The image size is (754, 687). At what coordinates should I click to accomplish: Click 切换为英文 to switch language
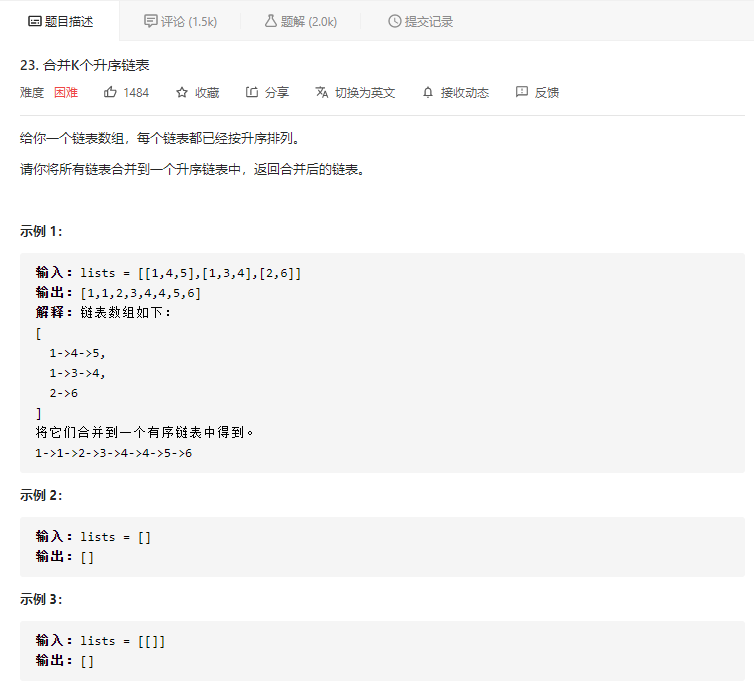(x=355, y=92)
